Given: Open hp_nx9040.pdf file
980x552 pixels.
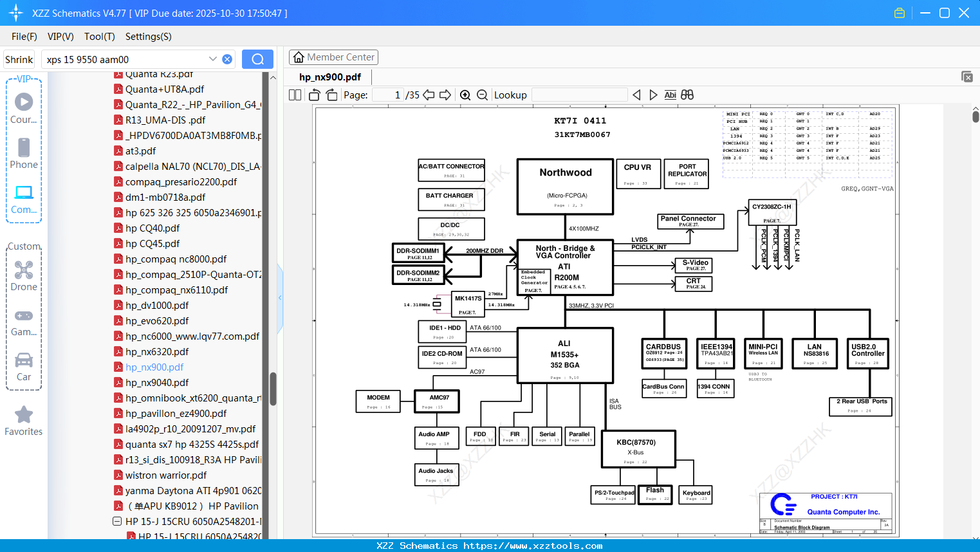Looking at the screenshot, I should [x=157, y=382].
